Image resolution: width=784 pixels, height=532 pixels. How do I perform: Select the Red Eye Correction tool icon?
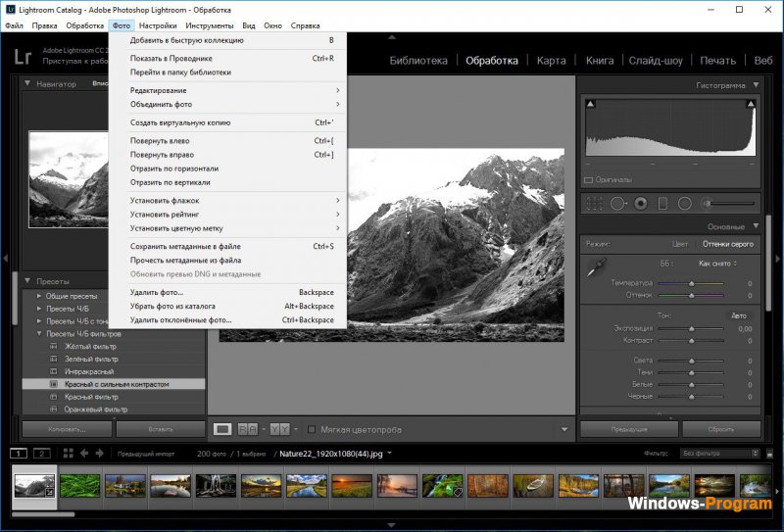coord(641,204)
